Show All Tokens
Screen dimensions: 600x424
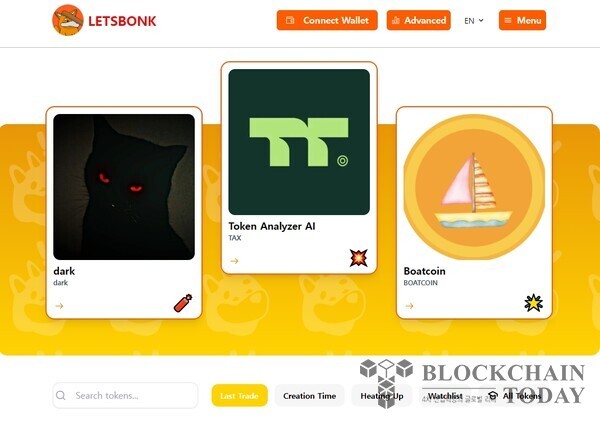(515, 396)
